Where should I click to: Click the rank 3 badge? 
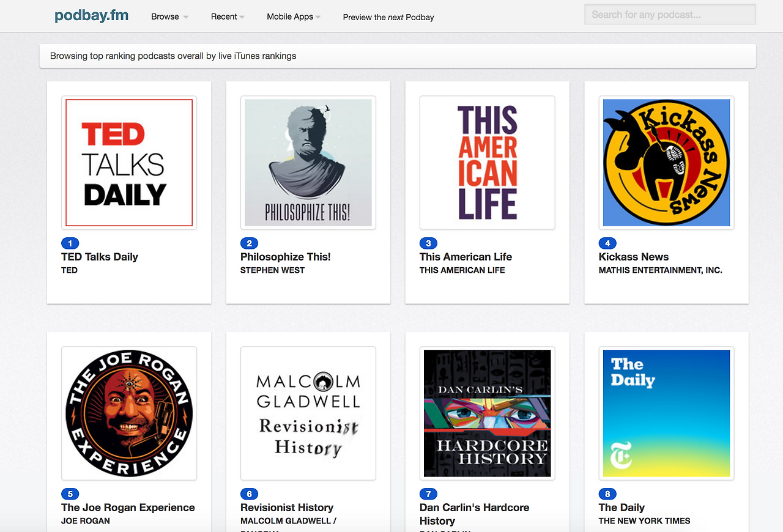[x=429, y=243]
